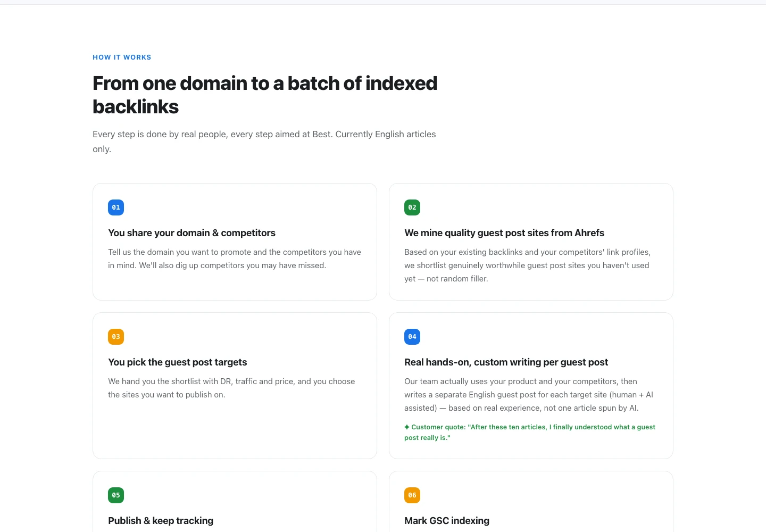This screenshot has height=532, width=766.
Task: Click the orange 03 step badge
Action: click(116, 337)
